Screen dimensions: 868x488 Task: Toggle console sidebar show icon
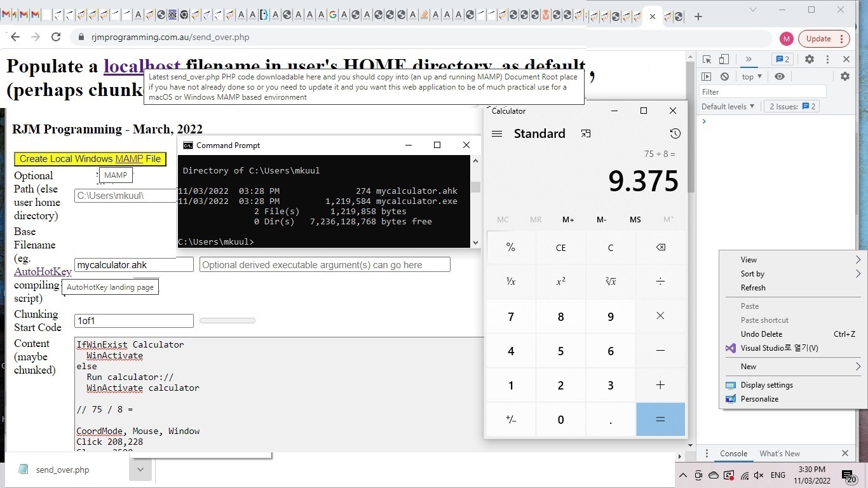tap(707, 76)
